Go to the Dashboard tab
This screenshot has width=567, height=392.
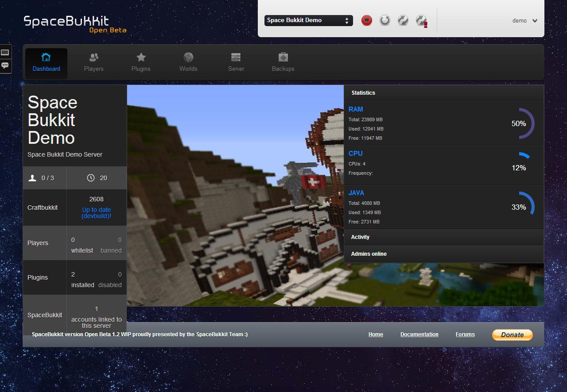point(46,63)
